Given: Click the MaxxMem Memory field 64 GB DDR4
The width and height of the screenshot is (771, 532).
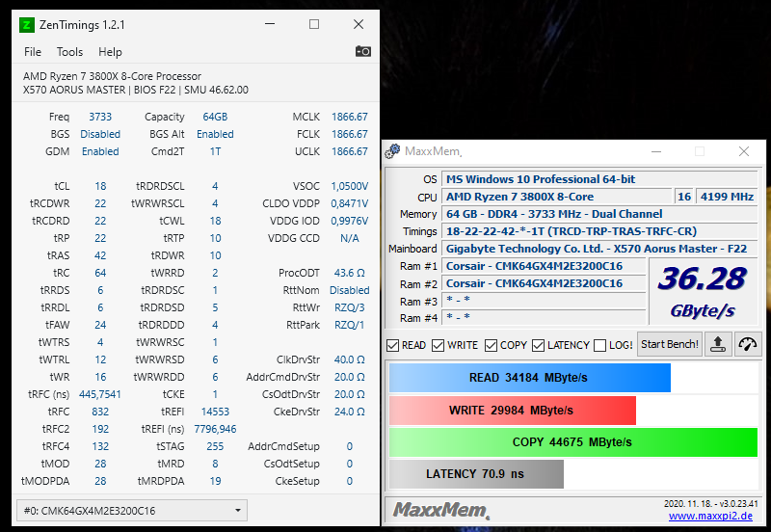Looking at the screenshot, I should click(x=599, y=214).
